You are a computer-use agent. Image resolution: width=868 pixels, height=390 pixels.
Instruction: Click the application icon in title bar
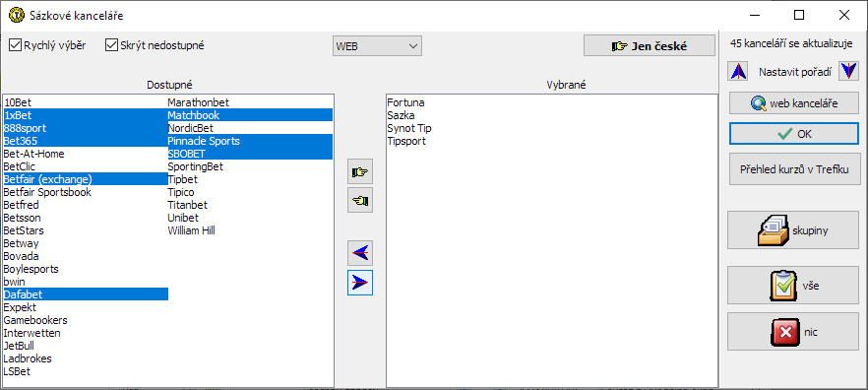pos(16,16)
